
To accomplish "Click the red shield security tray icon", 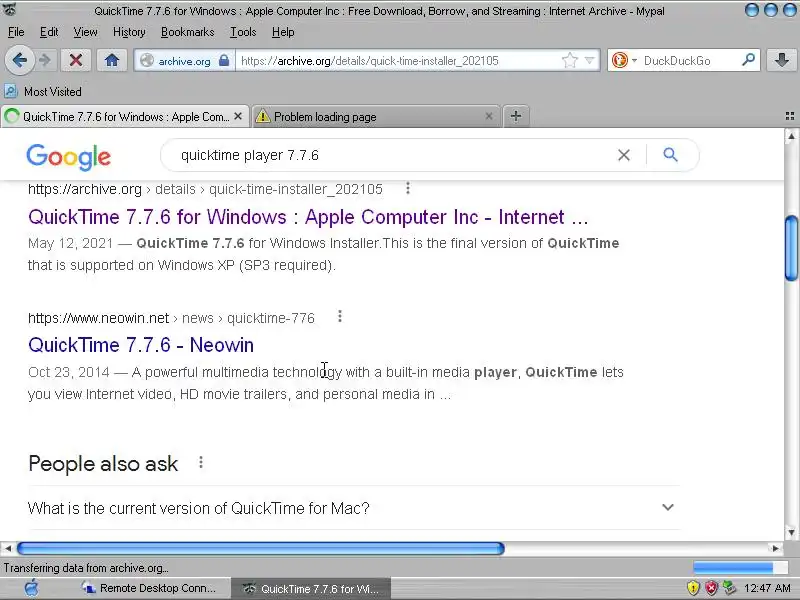I will 711,588.
